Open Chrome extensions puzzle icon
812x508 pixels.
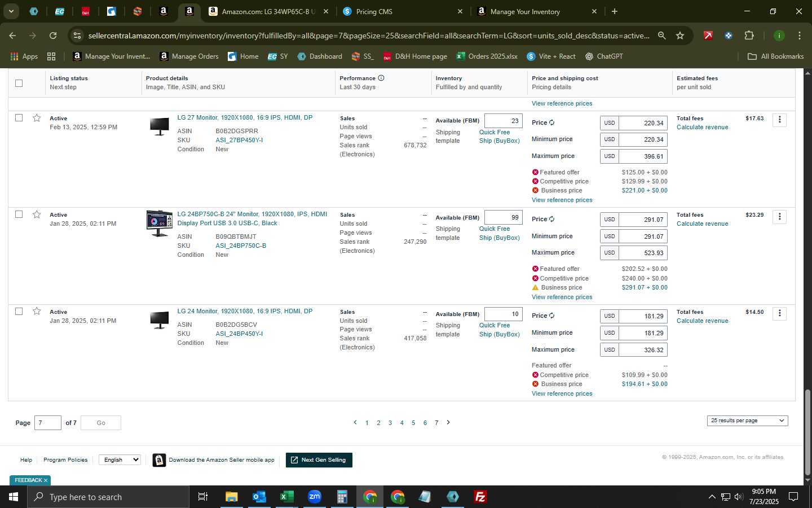tap(749, 36)
